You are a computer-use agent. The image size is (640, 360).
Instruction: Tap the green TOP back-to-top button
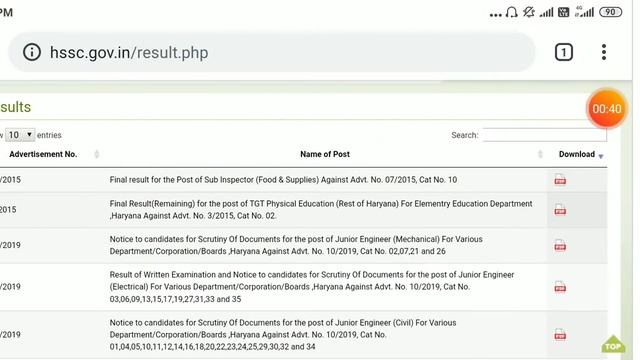[x=613, y=344]
